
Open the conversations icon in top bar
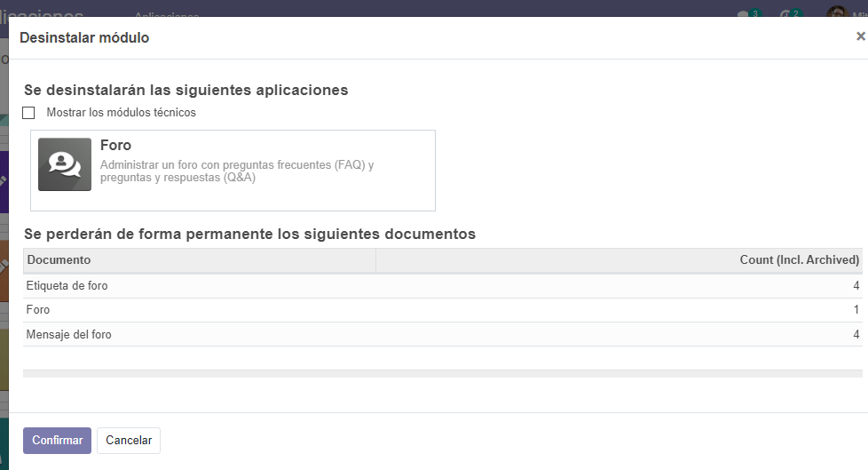pos(745,14)
